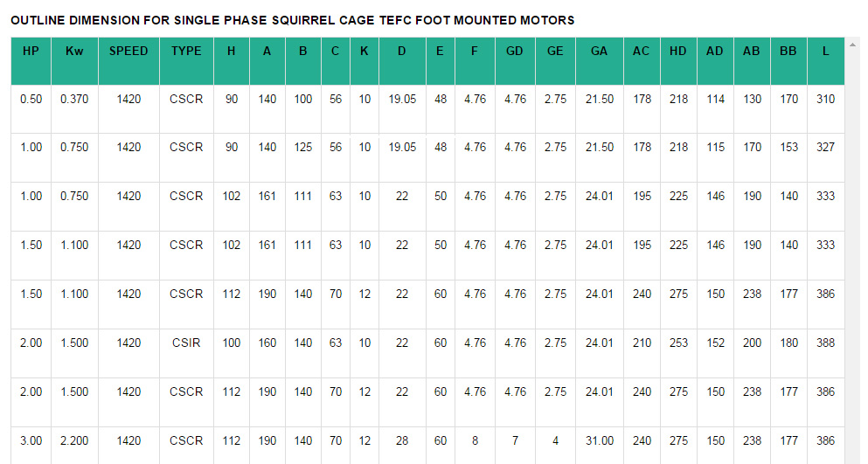This screenshot has height=464, width=868.
Task: Select the 153 BB cell
Action: (788, 148)
